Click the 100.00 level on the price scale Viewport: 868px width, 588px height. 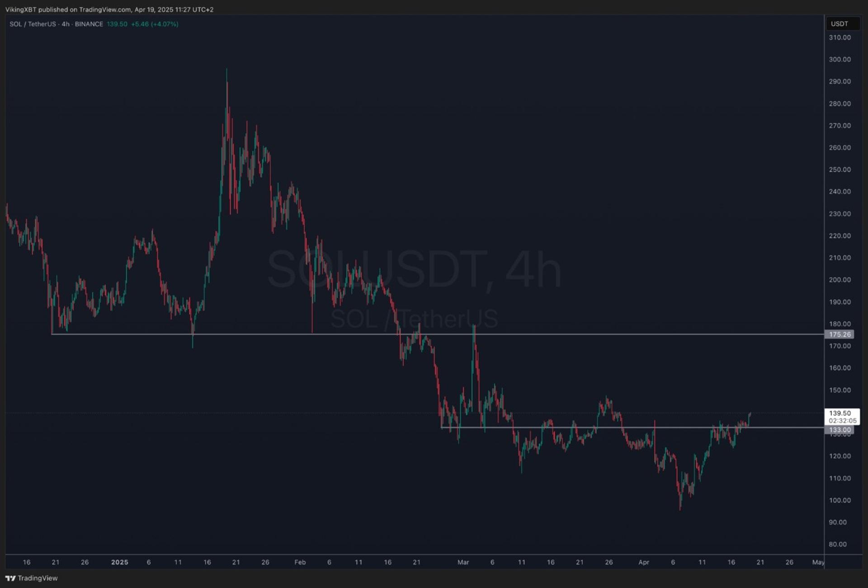click(840, 500)
